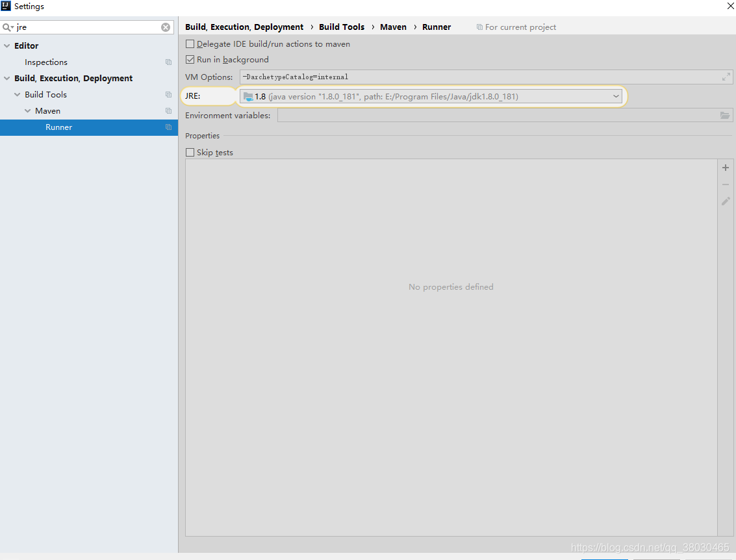Check the 'Skip tests' option
736x560 pixels.
(190, 152)
